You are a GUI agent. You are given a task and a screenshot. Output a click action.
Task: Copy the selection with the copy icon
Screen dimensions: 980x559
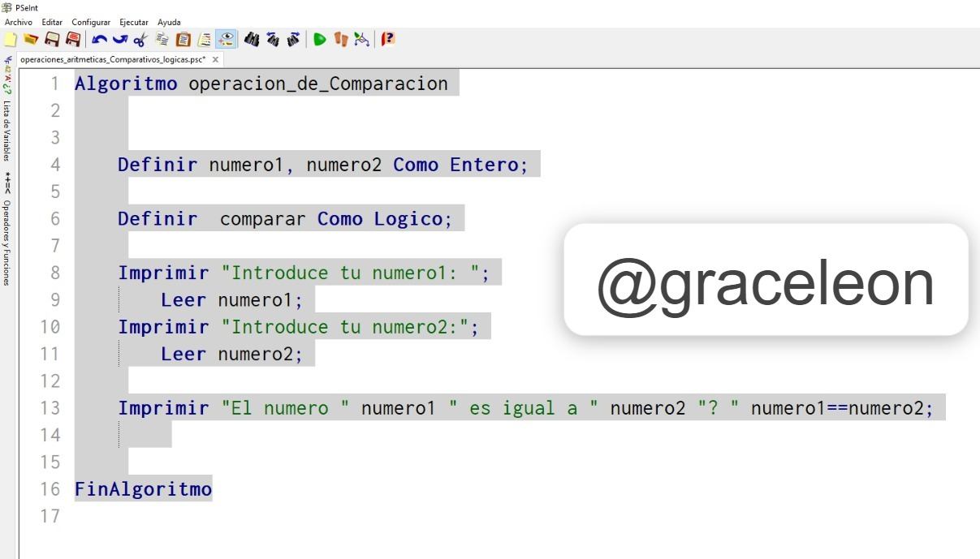tap(162, 39)
